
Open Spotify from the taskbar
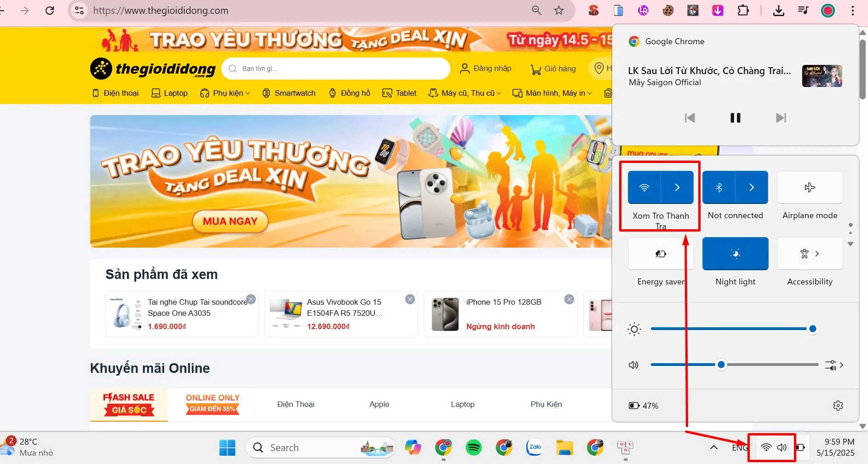pos(473,447)
